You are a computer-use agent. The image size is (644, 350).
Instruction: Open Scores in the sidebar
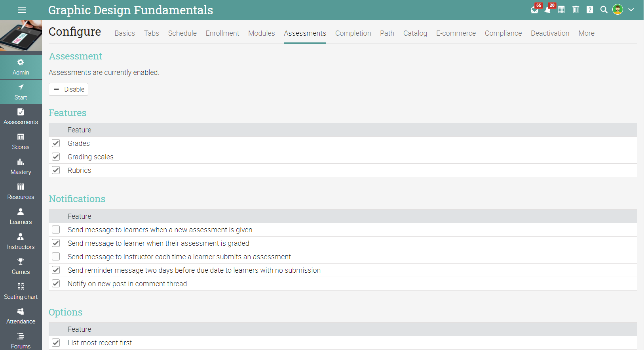(x=21, y=142)
